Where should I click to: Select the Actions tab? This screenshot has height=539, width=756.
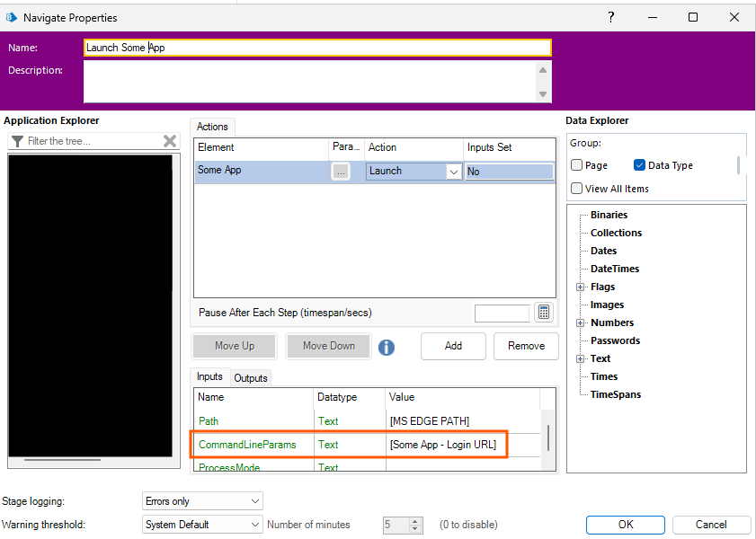(x=212, y=126)
